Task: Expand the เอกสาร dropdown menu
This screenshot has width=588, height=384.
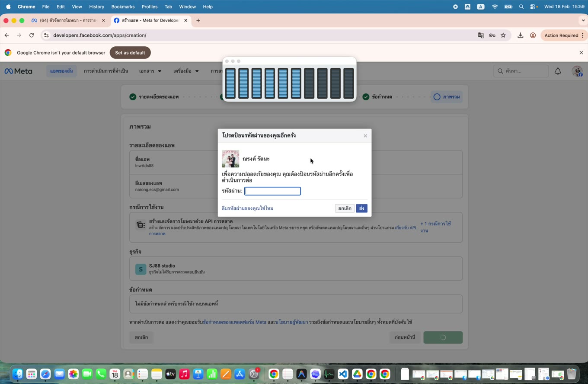Action: [150, 71]
